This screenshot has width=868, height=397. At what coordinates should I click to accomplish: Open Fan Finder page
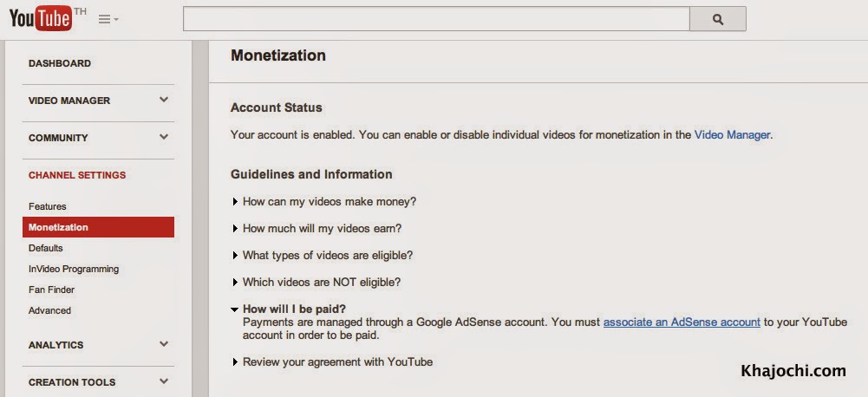point(52,290)
